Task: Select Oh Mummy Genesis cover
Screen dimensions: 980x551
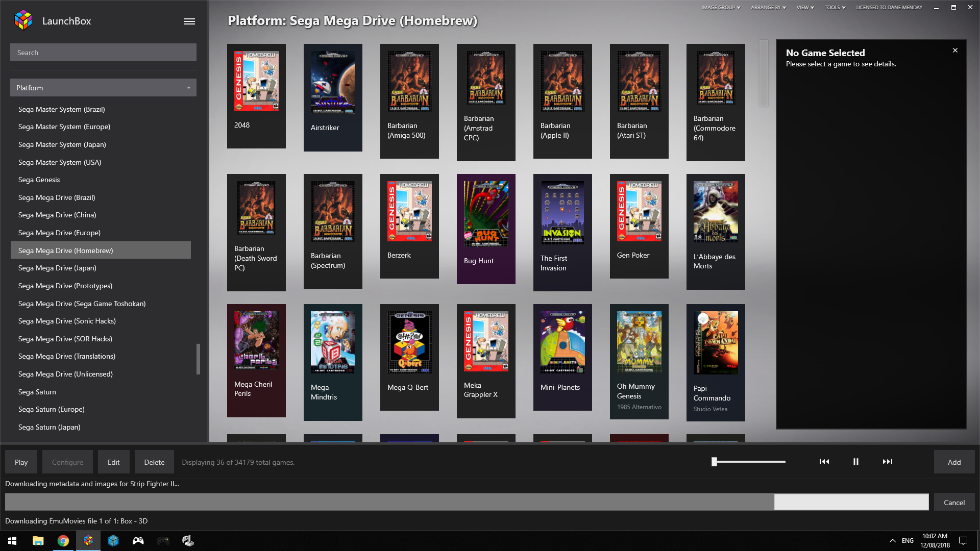Action: [x=639, y=342]
